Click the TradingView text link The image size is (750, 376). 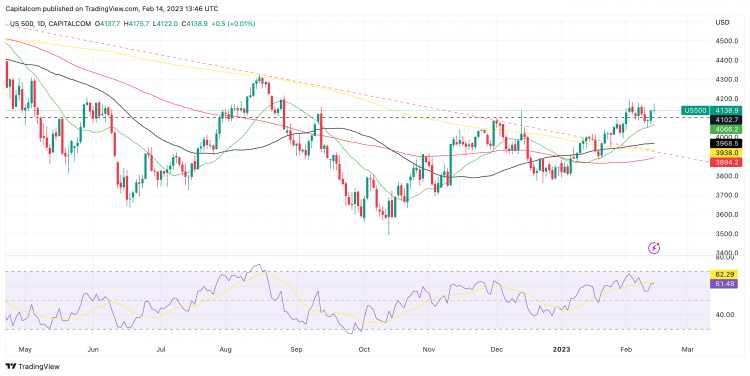point(39,366)
